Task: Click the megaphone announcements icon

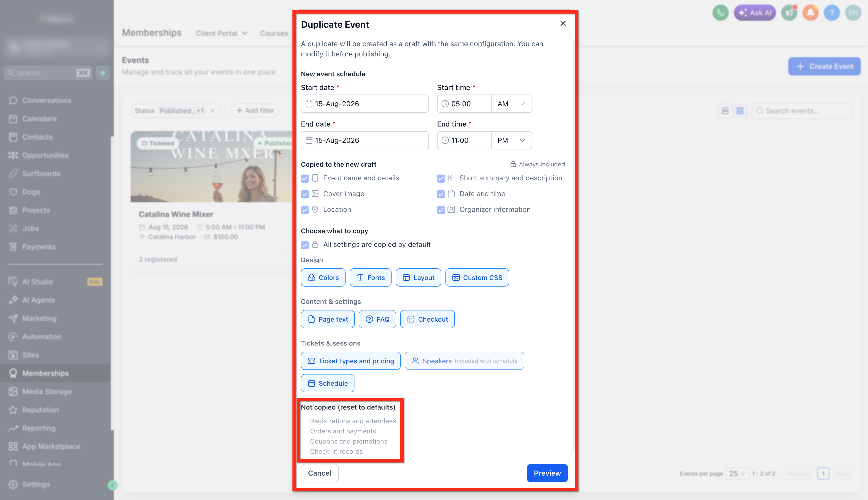Action: (x=789, y=13)
